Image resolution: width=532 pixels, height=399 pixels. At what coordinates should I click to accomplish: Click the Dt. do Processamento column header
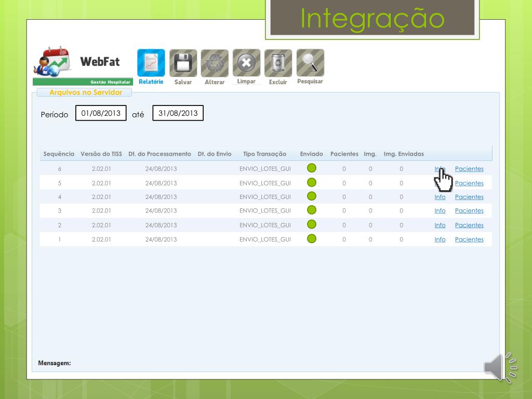(x=159, y=154)
